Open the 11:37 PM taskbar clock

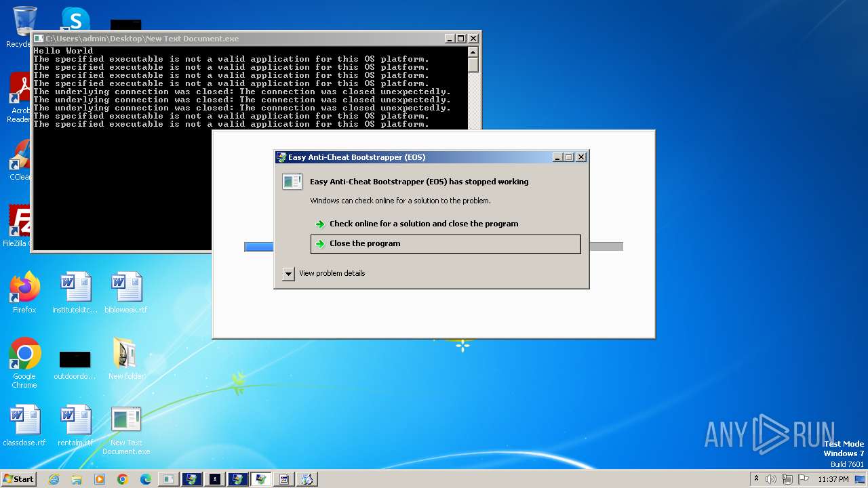coord(833,479)
